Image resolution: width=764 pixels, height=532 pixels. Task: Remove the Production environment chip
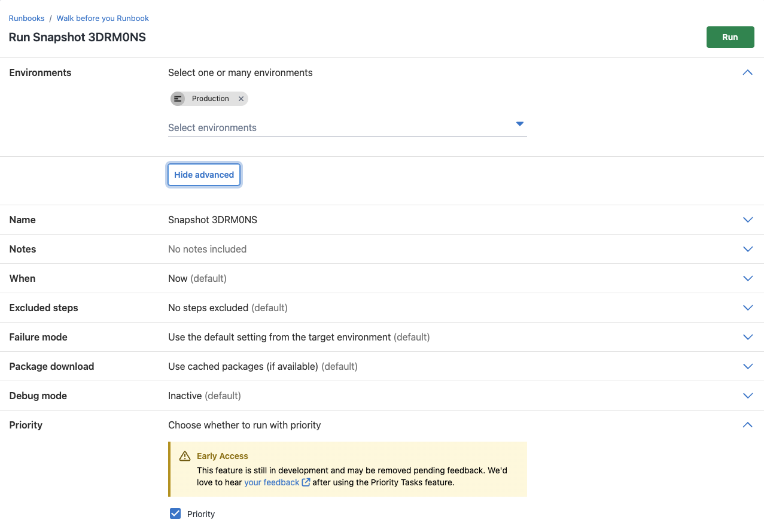(x=241, y=99)
